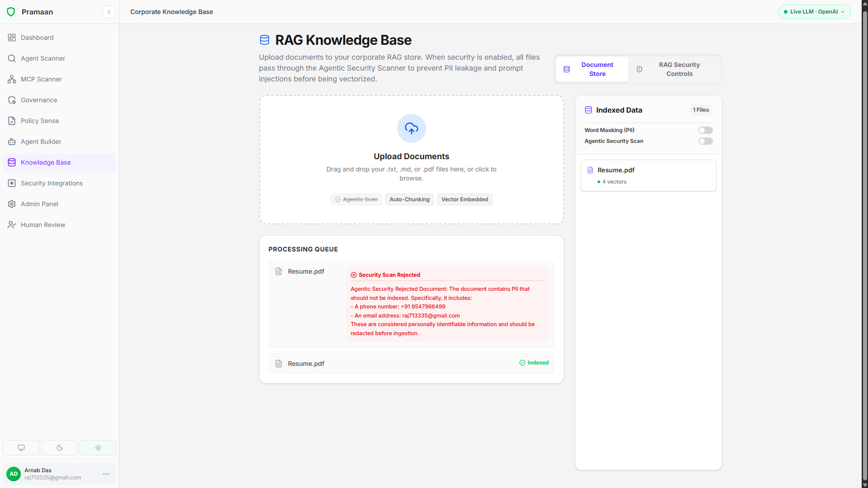Open indexed Resume.pdf file card
This screenshot has width=868, height=488.
[x=648, y=175]
